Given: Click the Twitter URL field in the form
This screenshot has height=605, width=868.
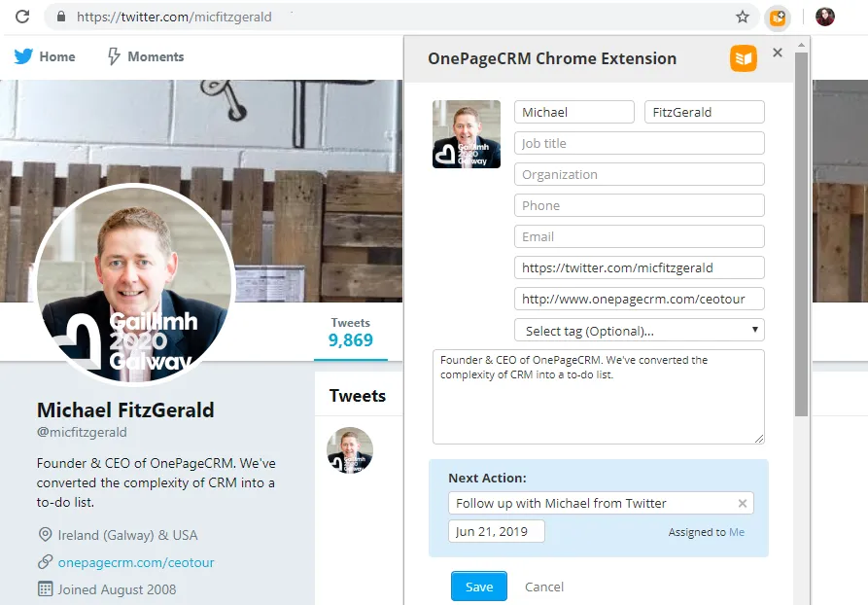Looking at the screenshot, I should tap(640, 267).
